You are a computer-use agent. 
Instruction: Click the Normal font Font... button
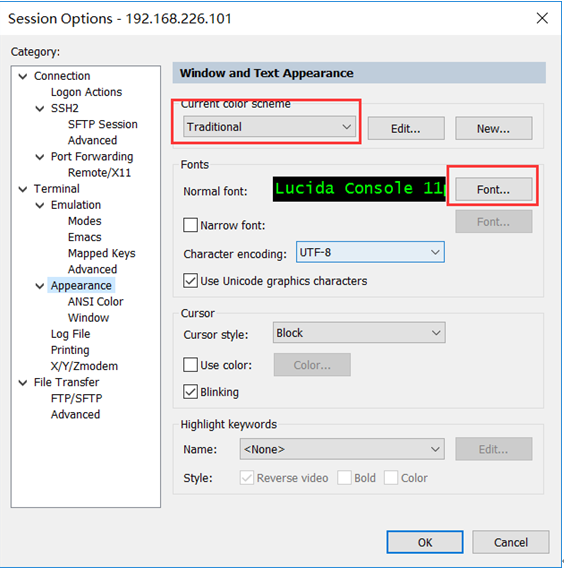pos(493,189)
